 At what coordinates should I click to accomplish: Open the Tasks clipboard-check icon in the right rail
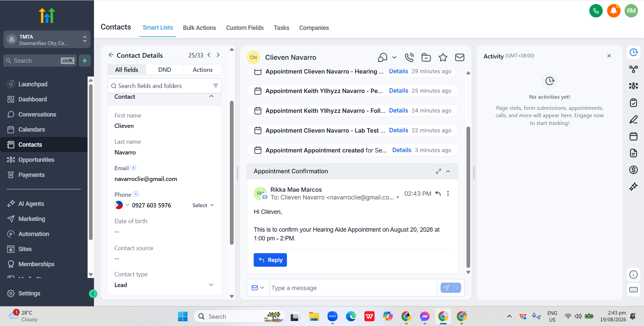tap(634, 103)
